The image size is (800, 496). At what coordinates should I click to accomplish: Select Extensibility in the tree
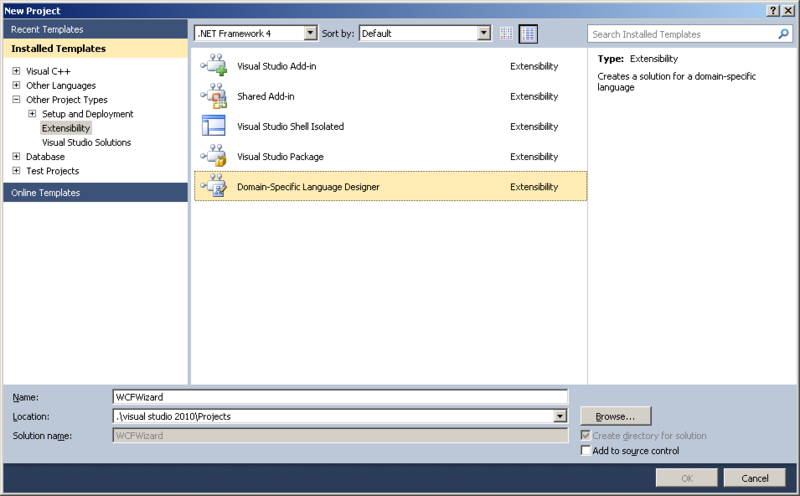coord(66,128)
